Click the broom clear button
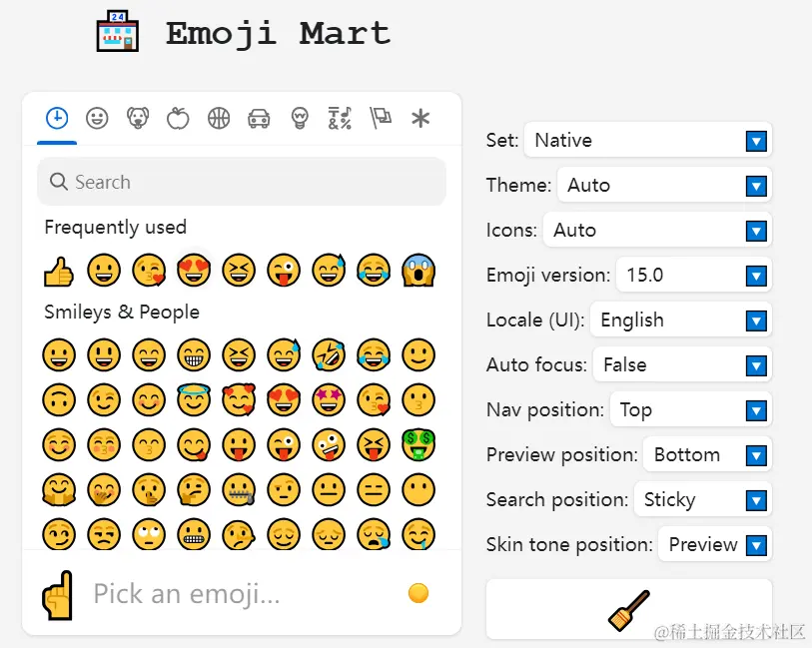Viewport: 812px width, 648px height. 628,610
